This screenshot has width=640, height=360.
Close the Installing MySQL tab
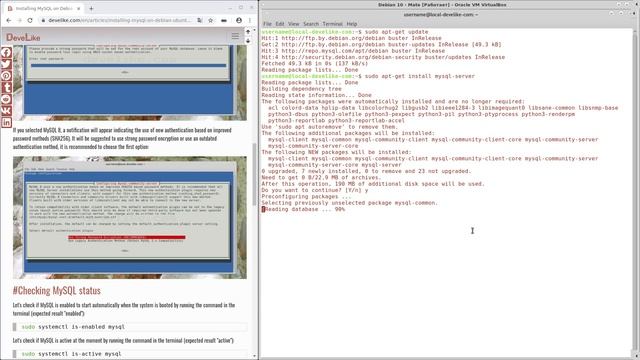(x=78, y=8)
